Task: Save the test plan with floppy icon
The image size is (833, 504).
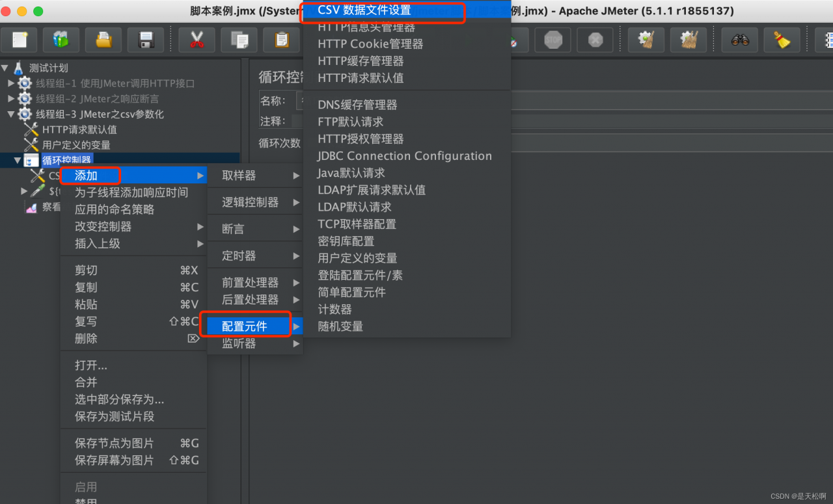Action: 146,40
